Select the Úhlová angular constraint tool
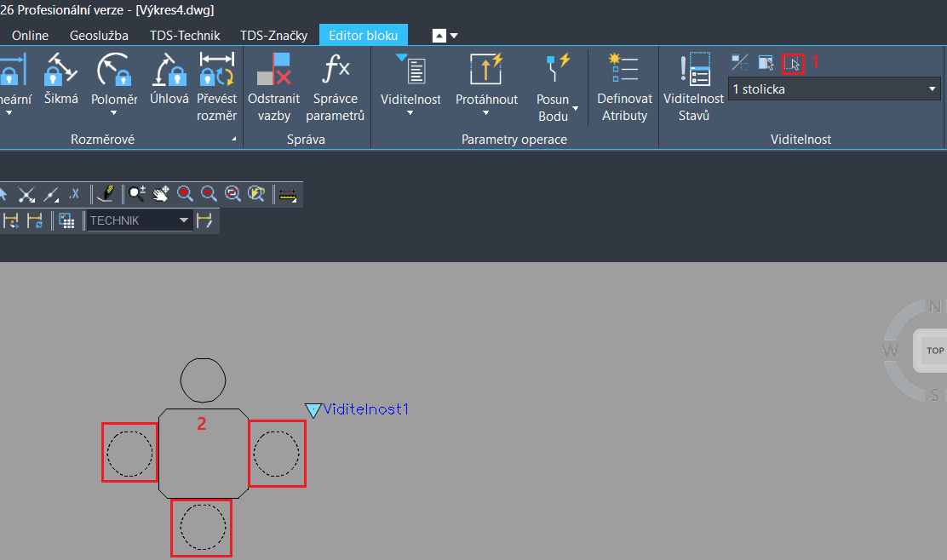The height and width of the screenshot is (560, 947). (169, 70)
